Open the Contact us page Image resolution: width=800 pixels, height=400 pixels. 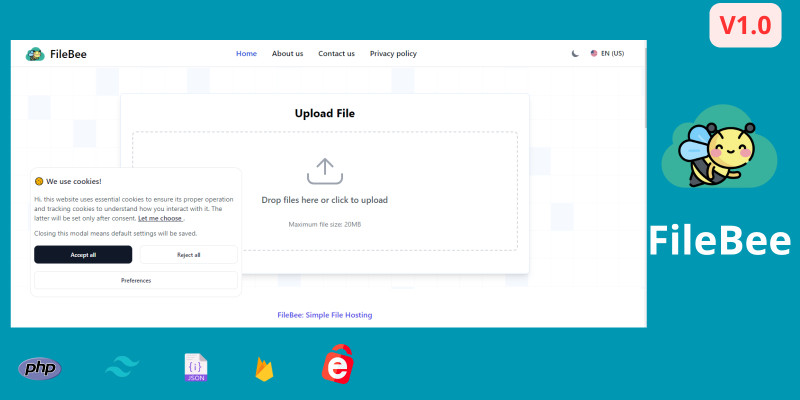[x=336, y=54]
